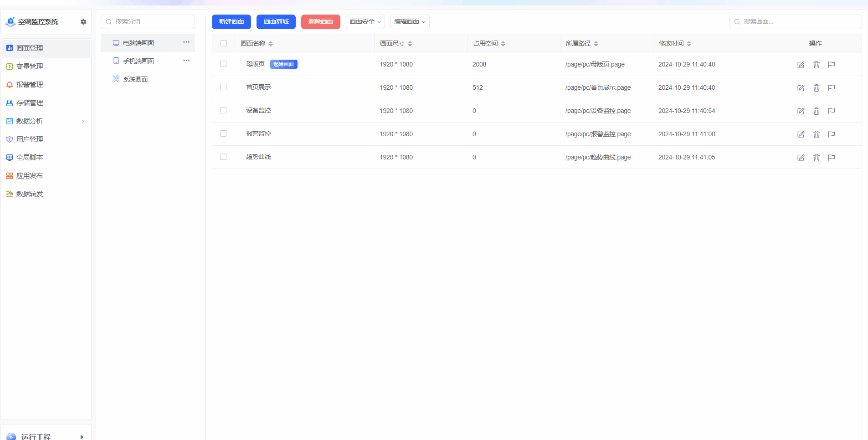Open the more options dots for 电脑端画面
This screenshot has width=868, height=440.
186,42
